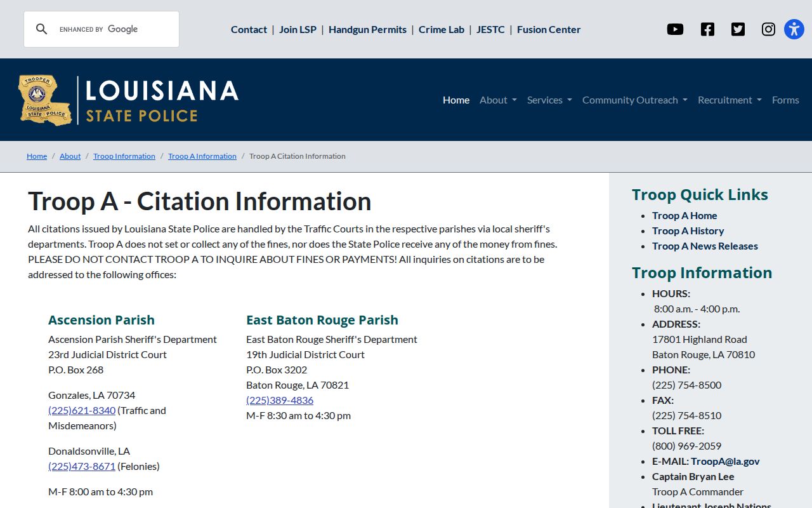
Task: Click Captain Bryan Lee link
Action: pyautogui.click(x=693, y=476)
